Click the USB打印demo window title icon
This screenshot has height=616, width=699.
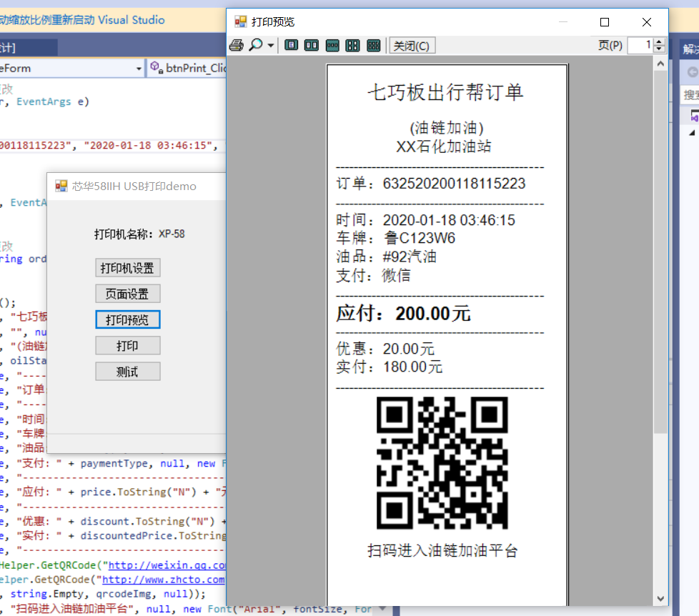pyautogui.click(x=61, y=186)
